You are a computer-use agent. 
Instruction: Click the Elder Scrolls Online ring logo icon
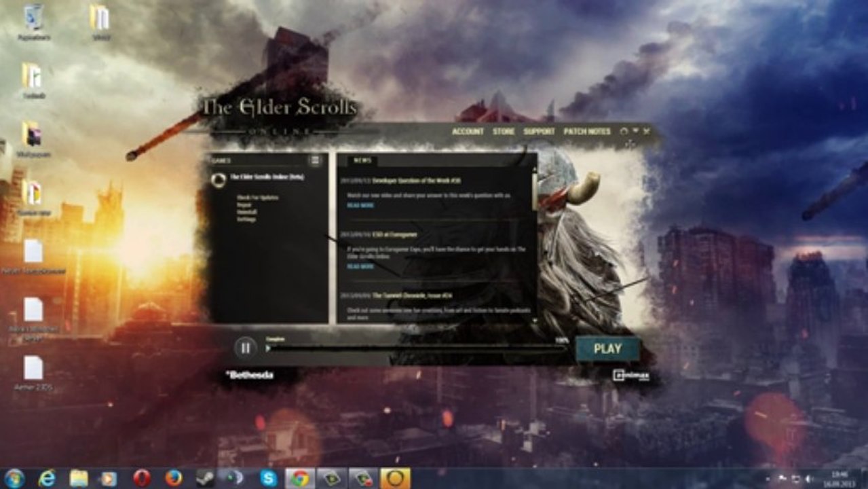coord(219,179)
